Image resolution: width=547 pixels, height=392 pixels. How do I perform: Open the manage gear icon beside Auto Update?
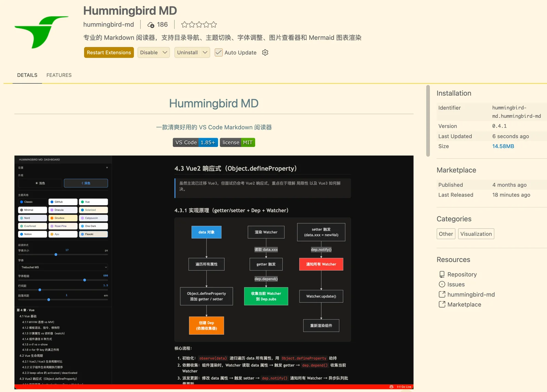pos(265,52)
